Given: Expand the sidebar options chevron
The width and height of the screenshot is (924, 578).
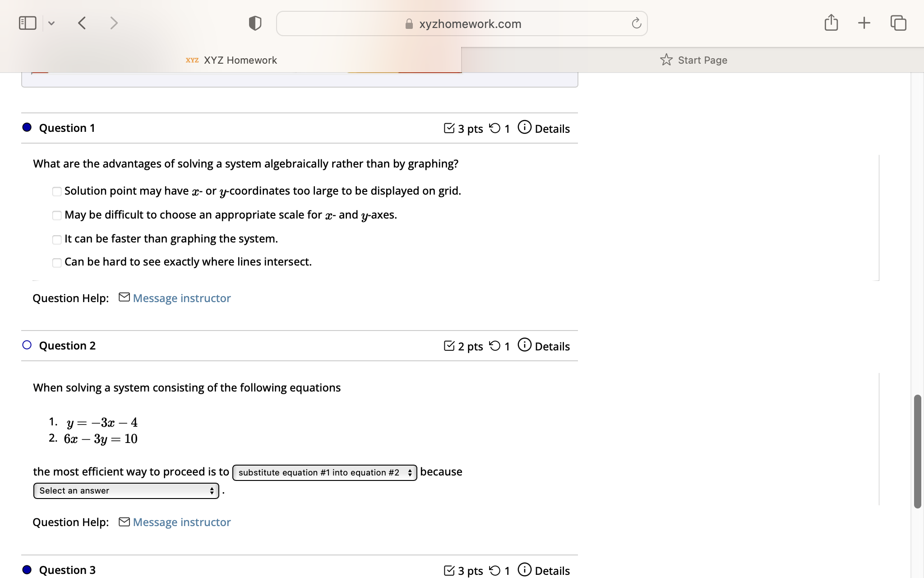Looking at the screenshot, I should click(x=51, y=23).
